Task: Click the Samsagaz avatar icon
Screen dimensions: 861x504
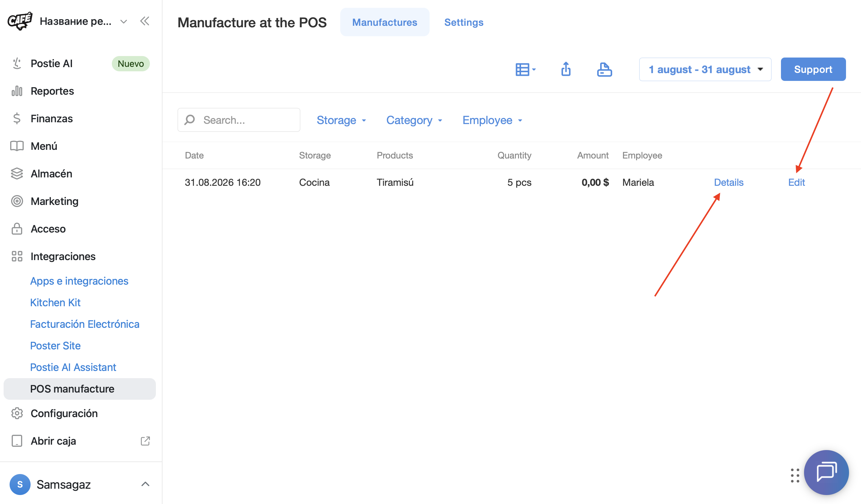Action: pyautogui.click(x=20, y=484)
